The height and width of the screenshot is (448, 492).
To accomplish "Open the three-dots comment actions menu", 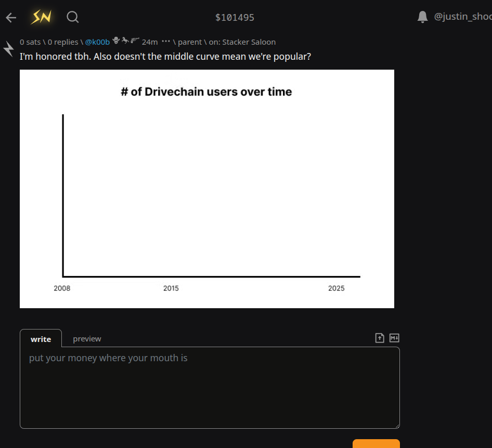I will (166, 42).
